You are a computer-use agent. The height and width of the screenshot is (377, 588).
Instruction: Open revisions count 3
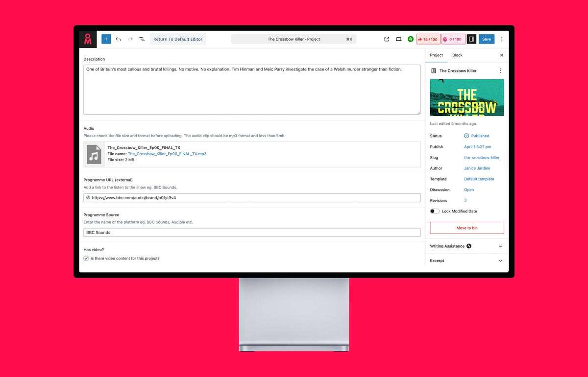pyautogui.click(x=465, y=201)
